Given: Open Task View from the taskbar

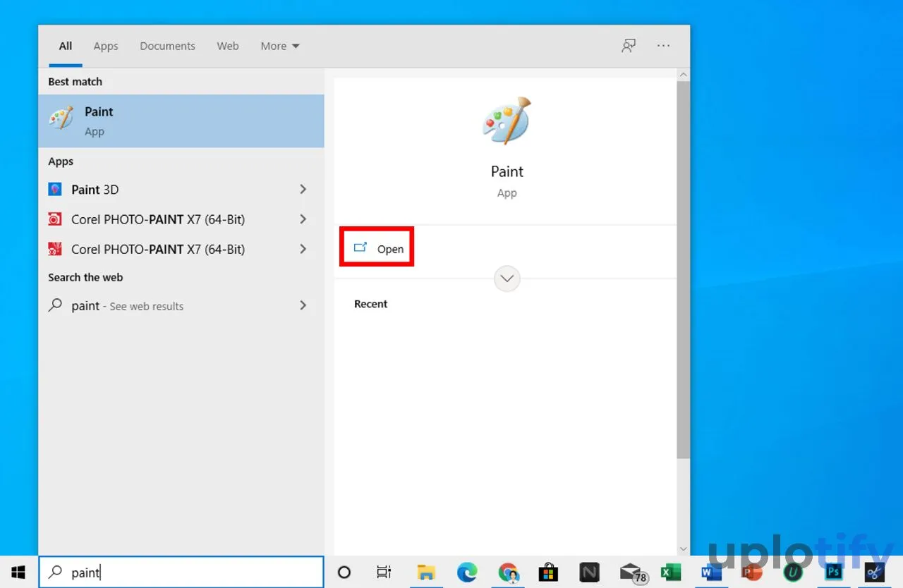Looking at the screenshot, I should [384, 572].
